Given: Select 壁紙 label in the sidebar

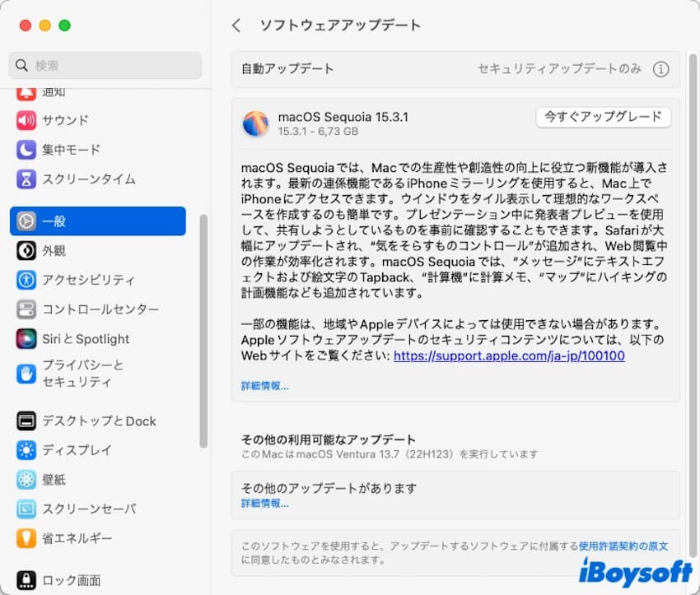Looking at the screenshot, I should pyautogui.click(x=54, y=480).
